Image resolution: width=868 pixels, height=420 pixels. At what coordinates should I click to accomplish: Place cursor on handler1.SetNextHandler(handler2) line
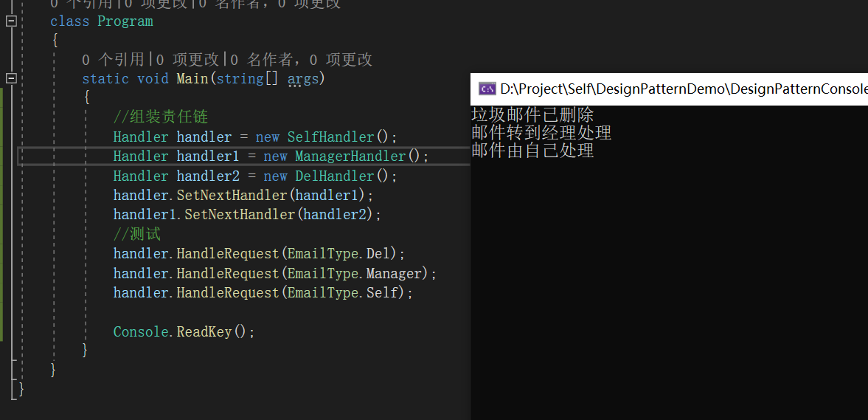point(248,215)
